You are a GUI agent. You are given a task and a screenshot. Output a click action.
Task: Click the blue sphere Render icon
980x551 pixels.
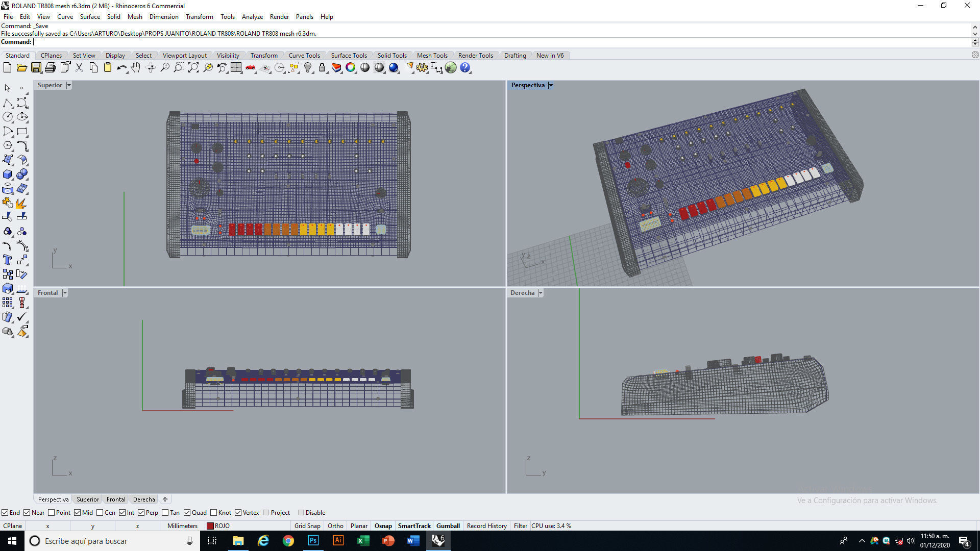pos(394,68)
